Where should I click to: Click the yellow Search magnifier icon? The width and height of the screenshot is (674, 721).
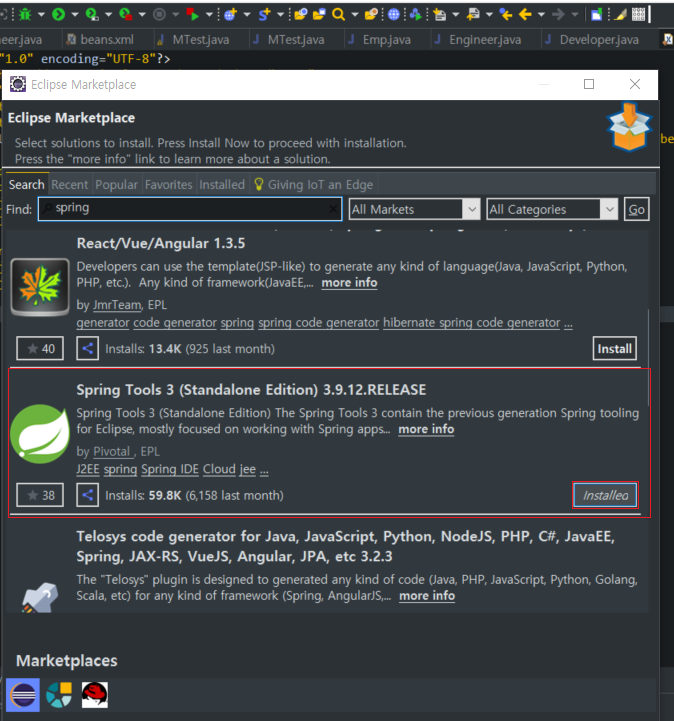pos(338,15)
